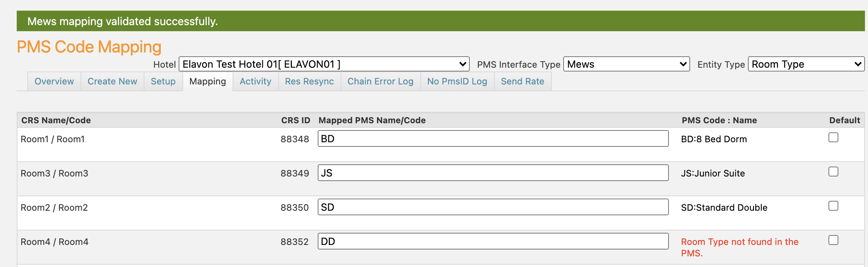Open the No PmsID Log tab
This screenshot has width=868, height=267.
457,81
